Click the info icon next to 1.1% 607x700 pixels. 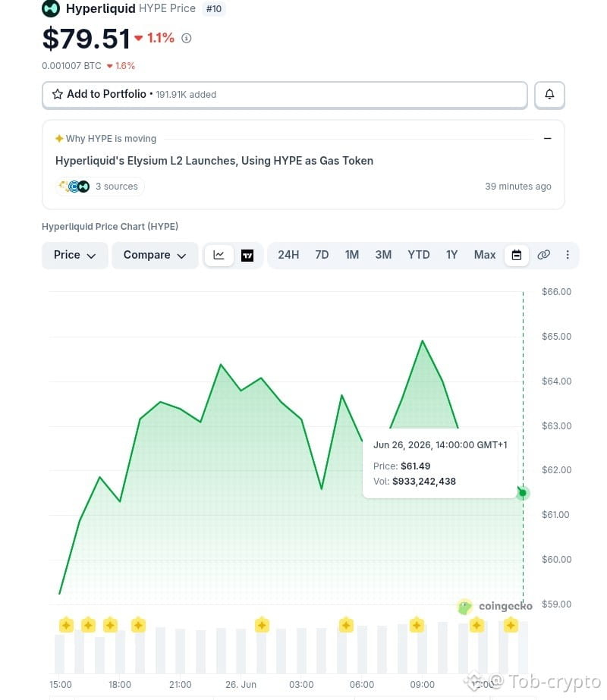tap(186, 39)
